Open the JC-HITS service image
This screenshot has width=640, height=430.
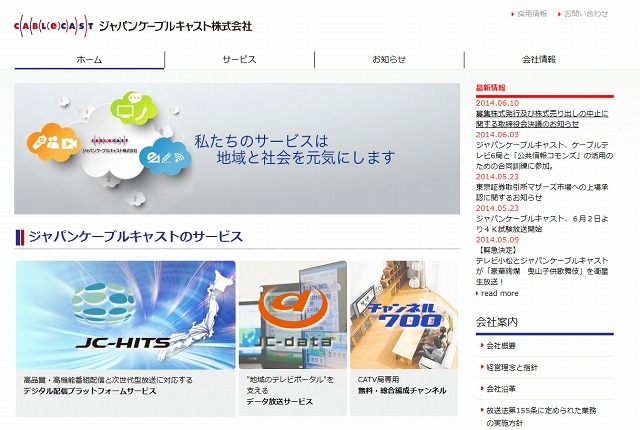tap(126, 315)
